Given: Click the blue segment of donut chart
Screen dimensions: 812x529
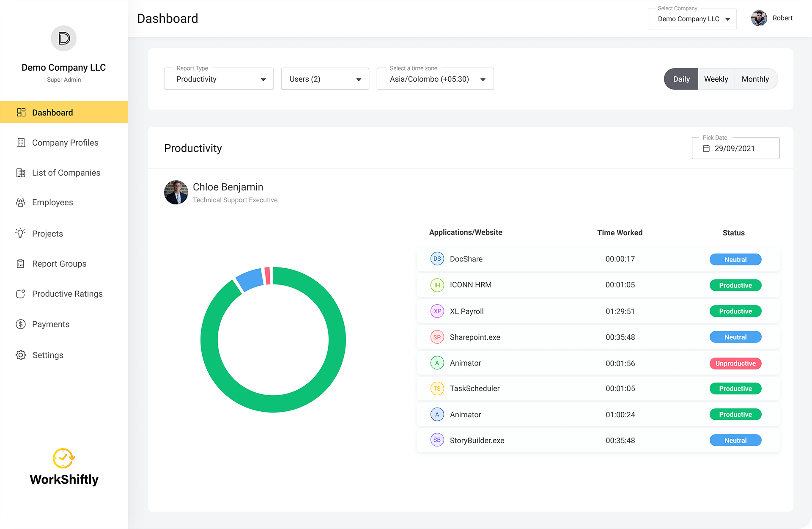Looking at the screenshot, I should click(x=250, y=279).
